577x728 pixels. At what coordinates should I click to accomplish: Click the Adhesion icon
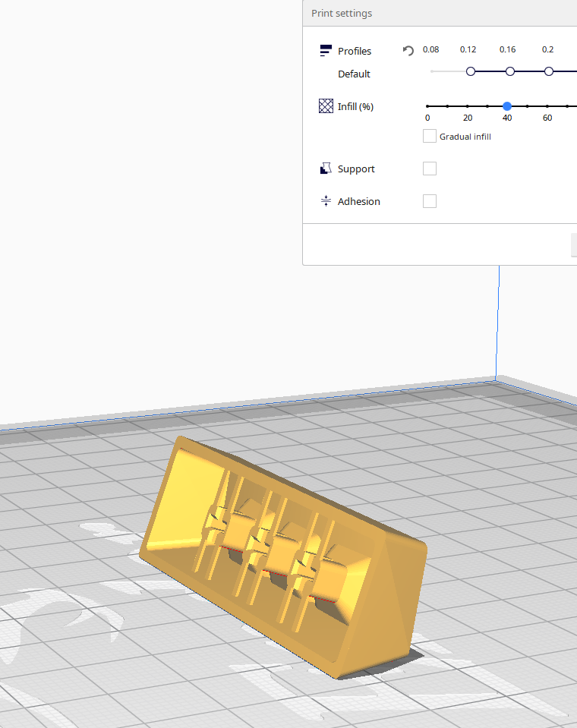[326, 201]
